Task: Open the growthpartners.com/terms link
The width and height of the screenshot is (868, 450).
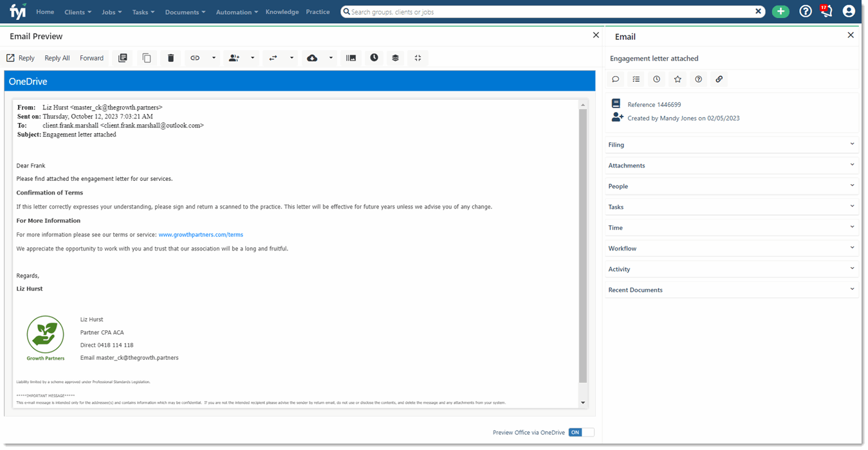Action: click(x=200, y=234)
